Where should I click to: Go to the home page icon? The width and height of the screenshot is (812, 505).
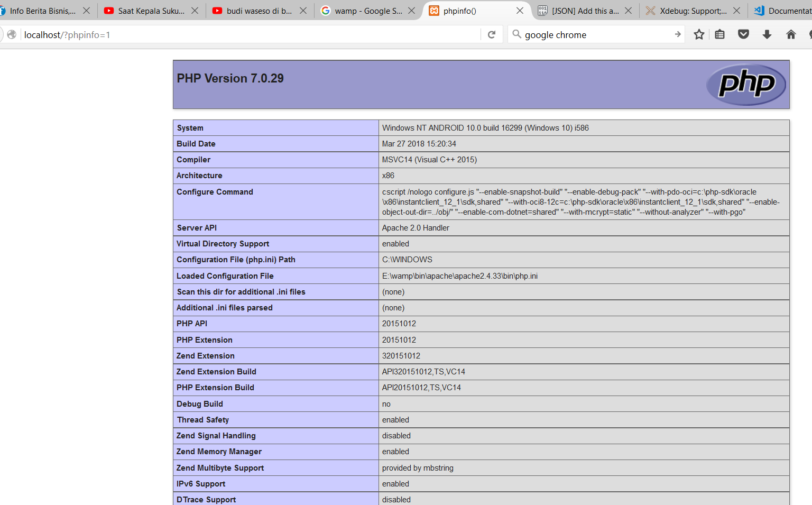point(791,34)
